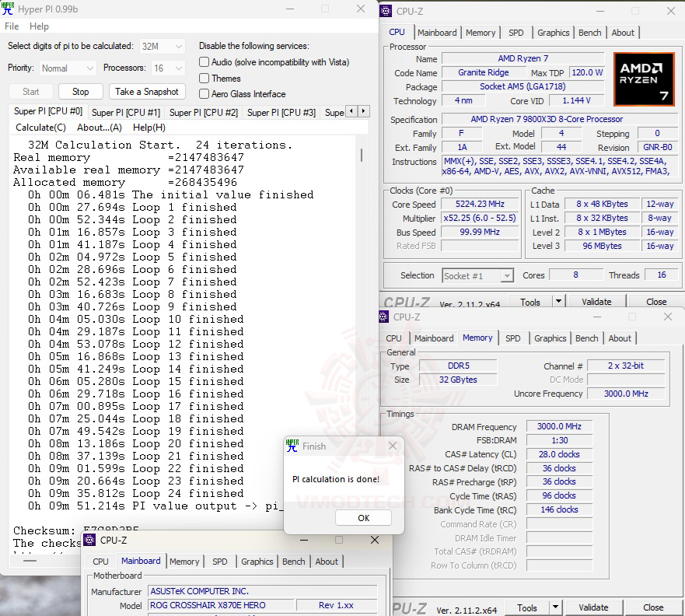The image size is (685, 616).
Task: Close the Finish dialog with its X
Action: pyautogui.click(x=393, y=446)
